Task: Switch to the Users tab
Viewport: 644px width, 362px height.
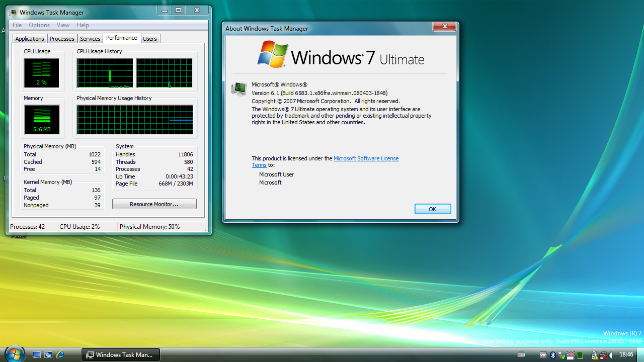Action: [150, 39]
